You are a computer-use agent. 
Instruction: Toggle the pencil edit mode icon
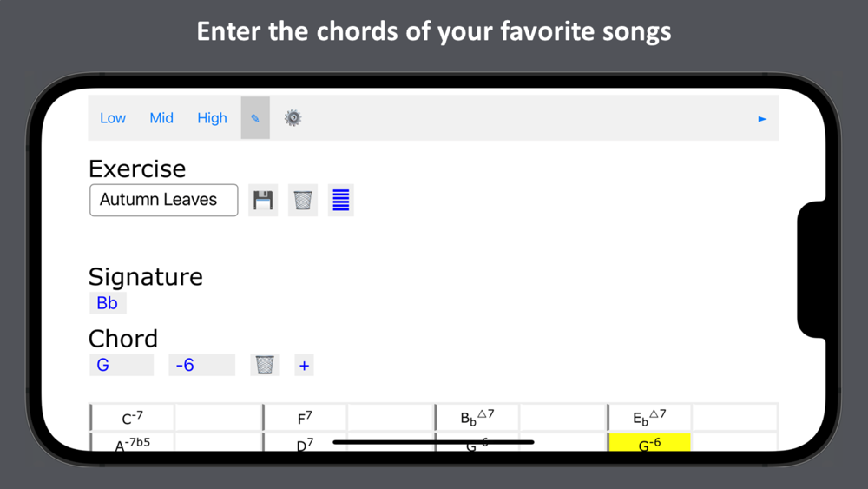coord(255,118)
